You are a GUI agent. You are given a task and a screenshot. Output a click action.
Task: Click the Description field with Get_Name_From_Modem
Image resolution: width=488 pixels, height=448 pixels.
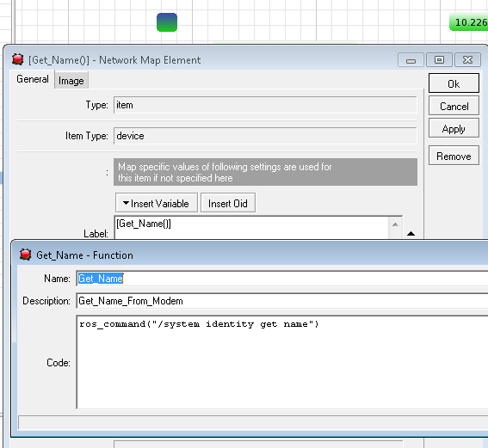tap(282, 301)
